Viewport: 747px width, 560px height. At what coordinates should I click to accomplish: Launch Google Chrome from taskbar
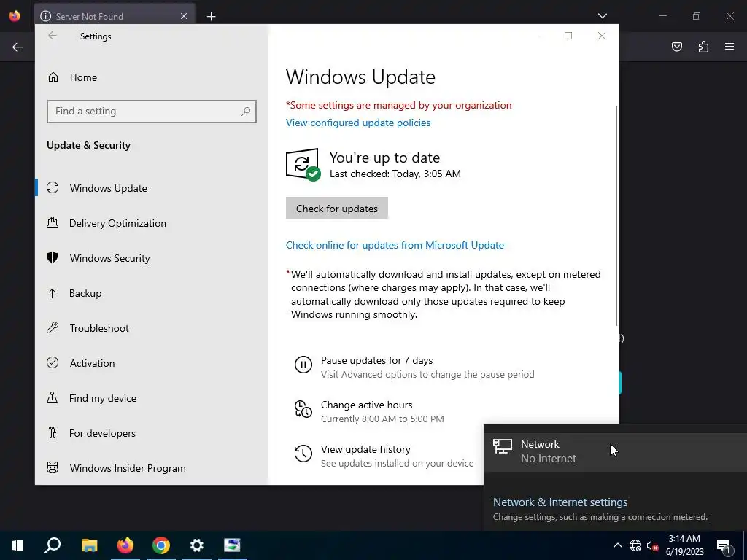click(161, 545)
